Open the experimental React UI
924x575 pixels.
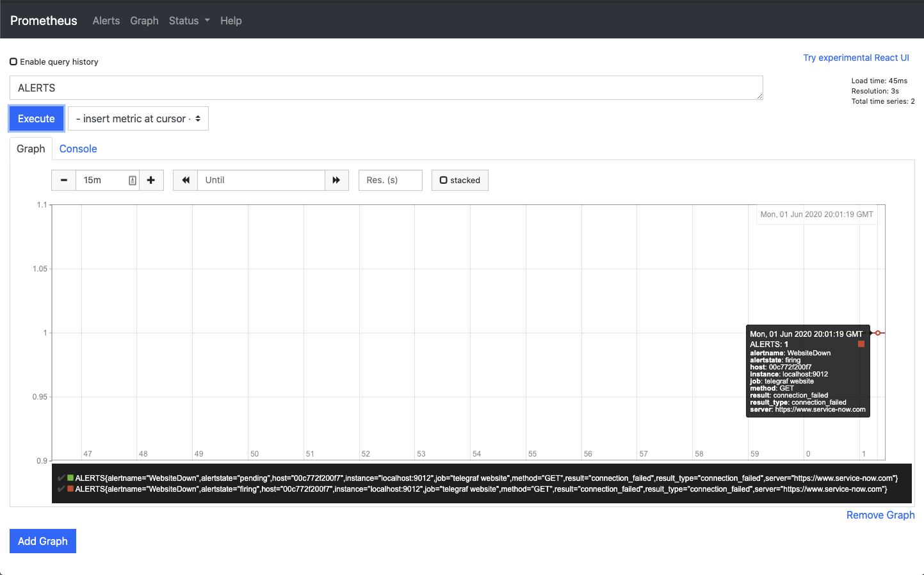(x=856, y=58)
